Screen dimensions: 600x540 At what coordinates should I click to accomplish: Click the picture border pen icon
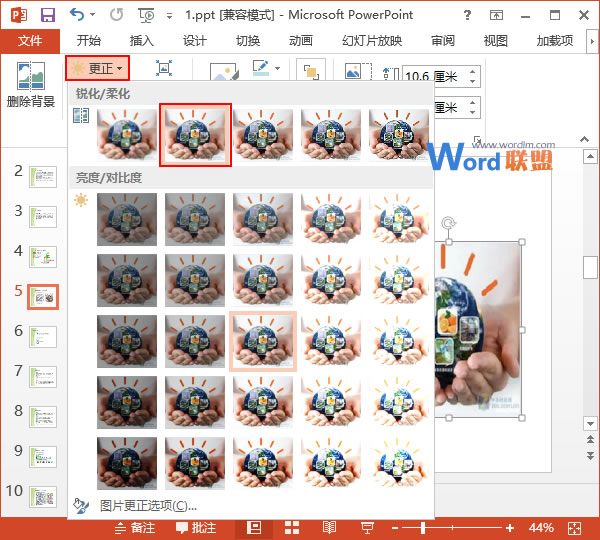click(x=260, y=67)
